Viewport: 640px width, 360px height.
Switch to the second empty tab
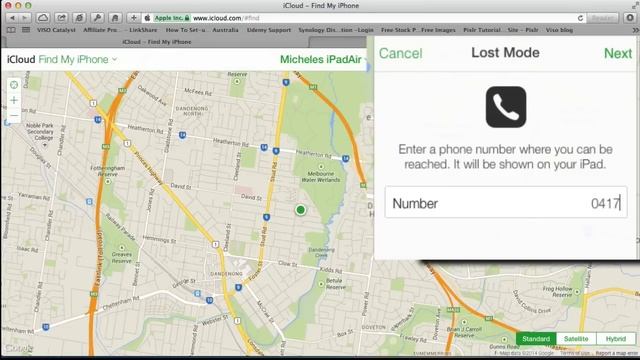(x=338, y=42)
